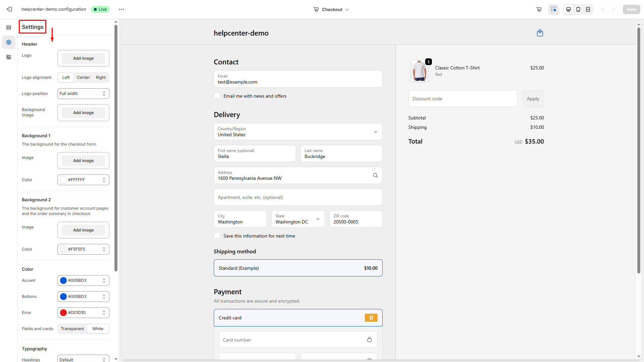Viewport: 644px width, 362px height.
Task: Open the Sections panel in sidebar
Action: tap(9, 28)
